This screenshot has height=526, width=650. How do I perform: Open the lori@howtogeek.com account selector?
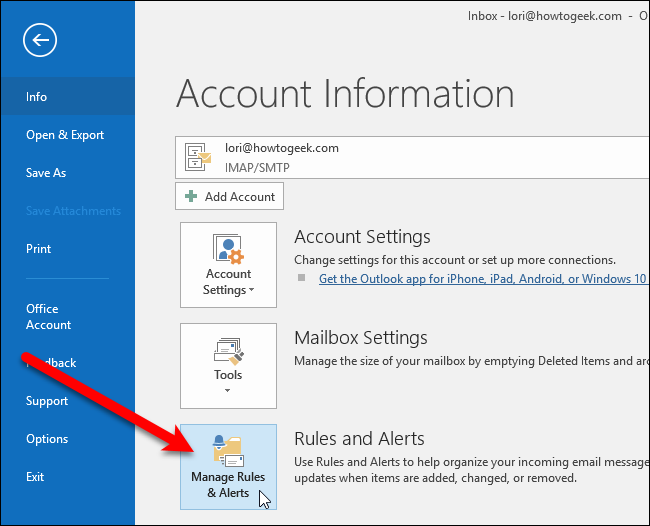click(400, 156)
